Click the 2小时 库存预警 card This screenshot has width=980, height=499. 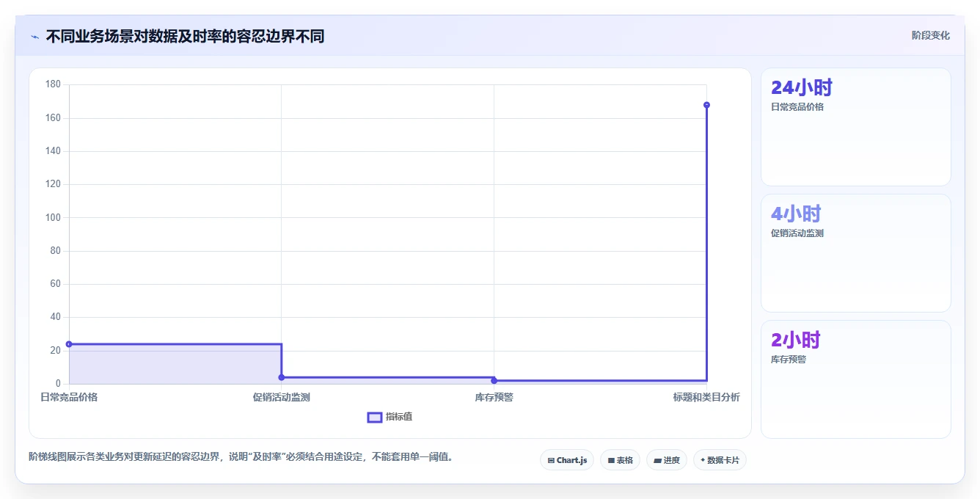click(x=856, y=379)
